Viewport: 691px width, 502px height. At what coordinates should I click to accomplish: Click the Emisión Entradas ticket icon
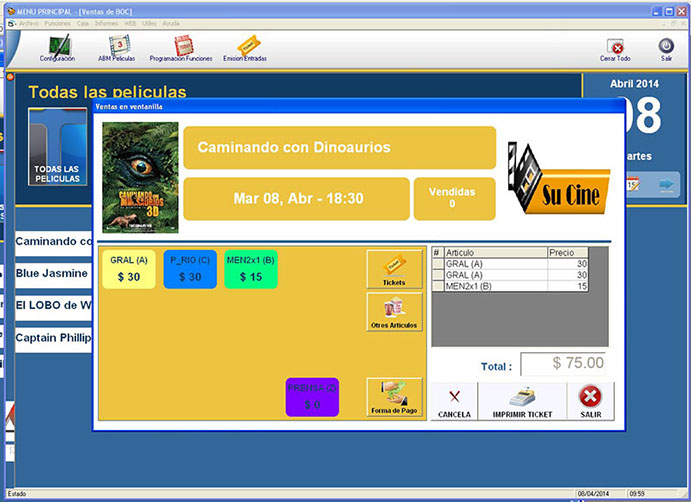(x=245, y=48)
